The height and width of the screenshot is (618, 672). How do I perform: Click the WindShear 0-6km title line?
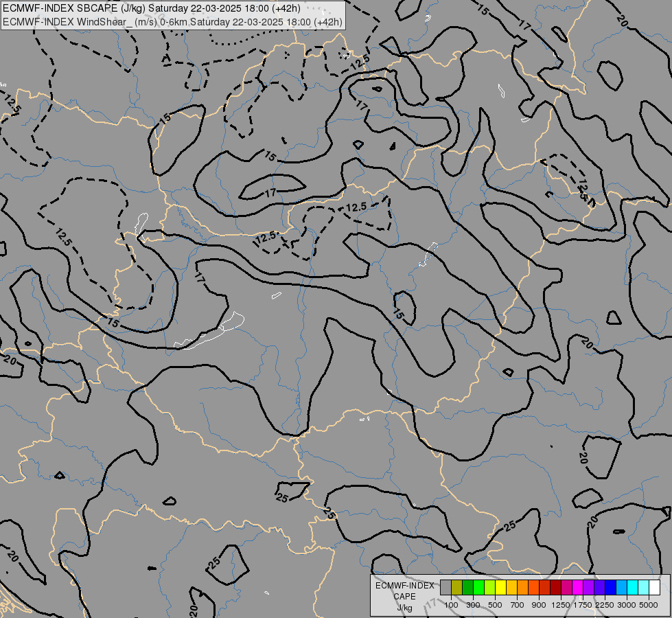click(173, 22)
